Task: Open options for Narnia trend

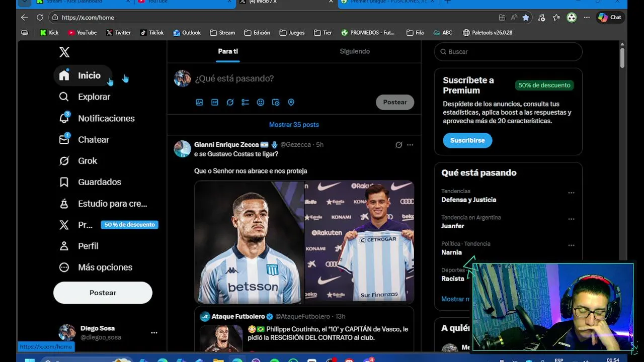Action: [x=571, y=245]
